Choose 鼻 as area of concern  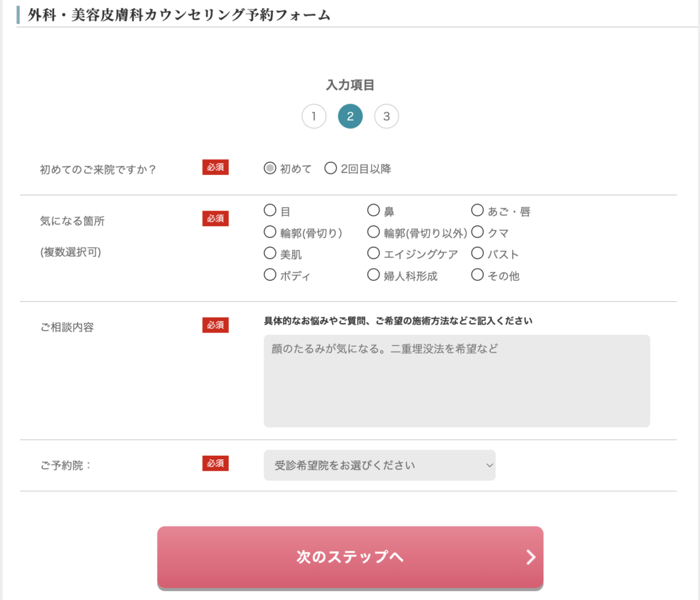[x=373, y=210]
